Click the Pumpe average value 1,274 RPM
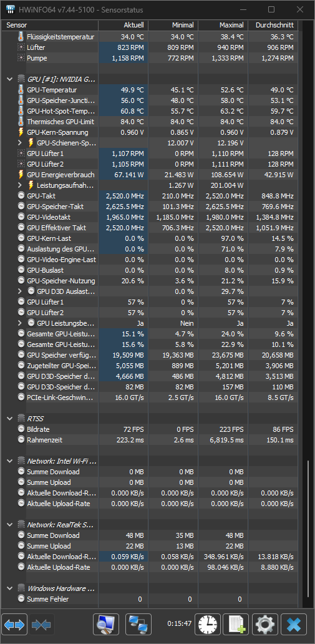Screen dimensions: 315x644 pyautogui.click(x=278, y=58)
